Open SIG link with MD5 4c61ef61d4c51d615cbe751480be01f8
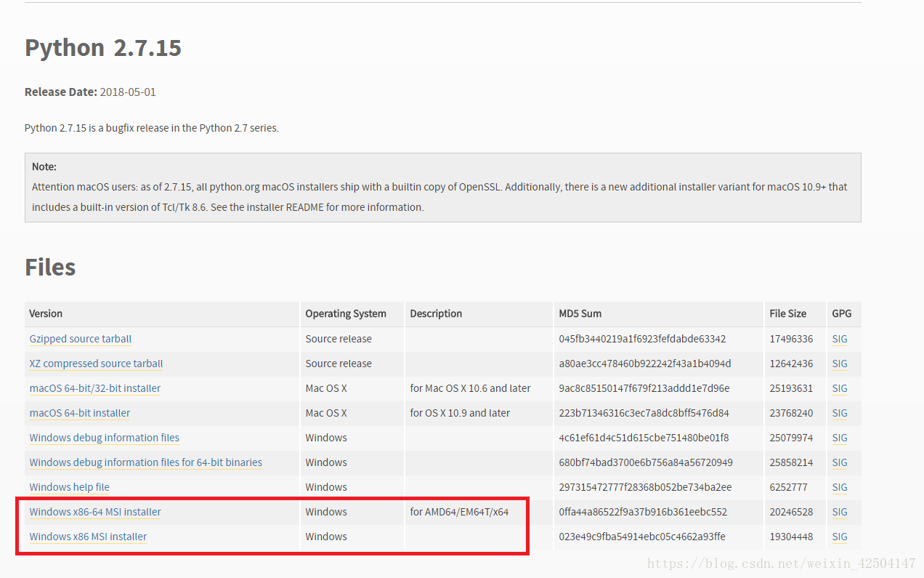Viewport: 924px width, 578px height. [840, 438]
